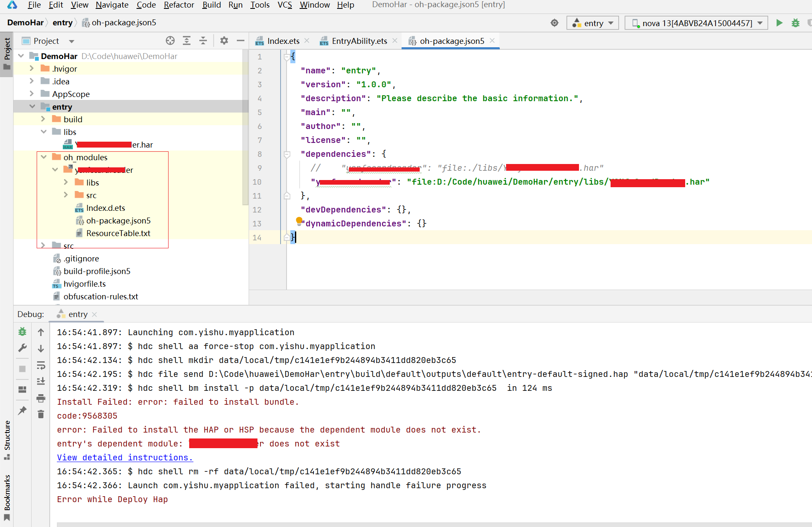Screen dimensions: 812x527
Task: Collapse the DemoHar root node
Action: [x=21, y=56]
